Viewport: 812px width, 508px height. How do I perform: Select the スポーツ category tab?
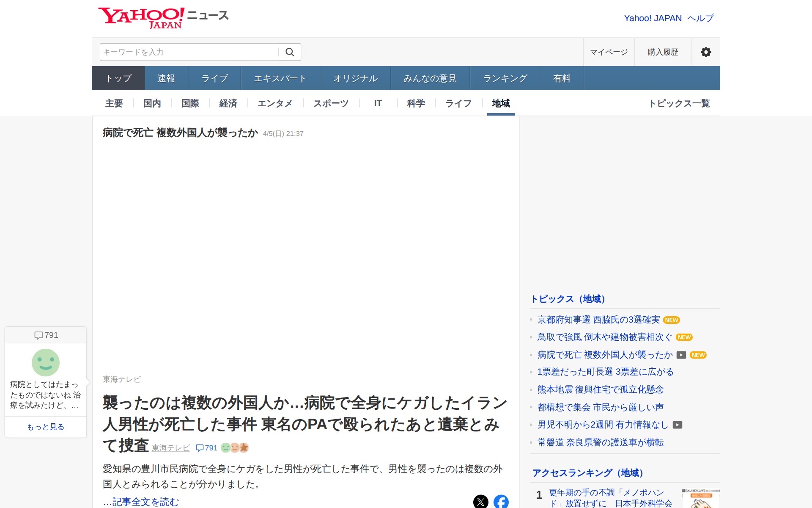click(331, 103)
